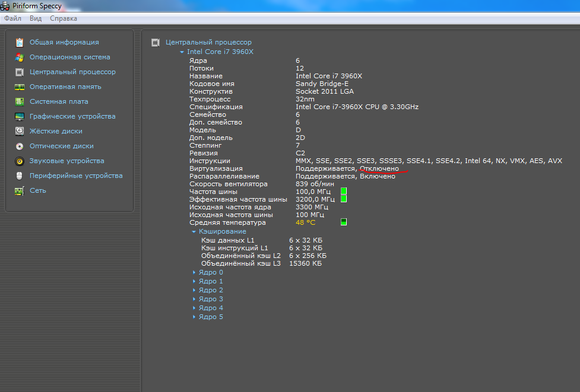Show Графические устройства details
This screenshot has height=392, width=580.
click(x=72, y=116)
